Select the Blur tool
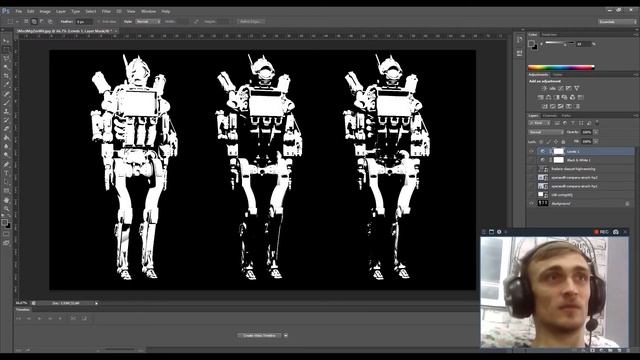Screen dimensions: 640x360 [x=6, y=146]
